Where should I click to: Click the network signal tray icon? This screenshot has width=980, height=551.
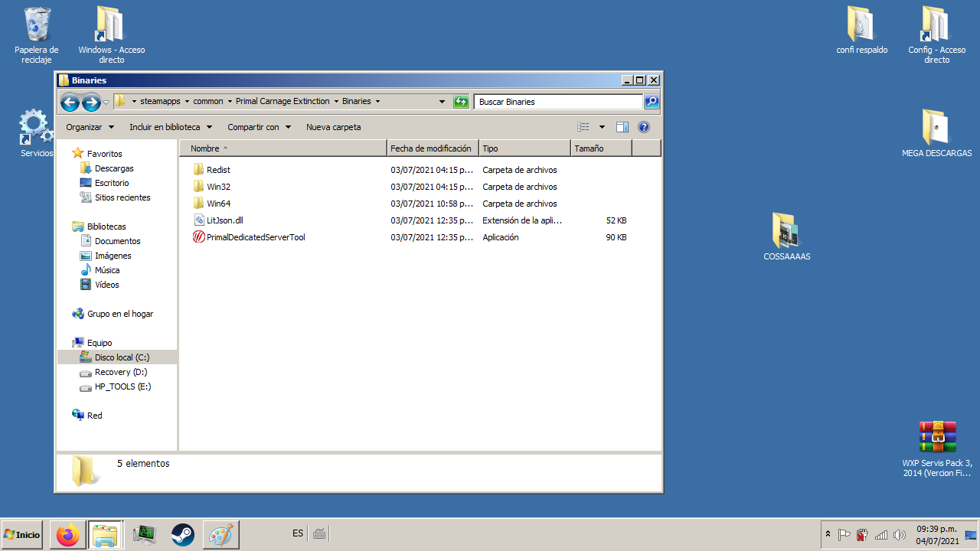881,535
